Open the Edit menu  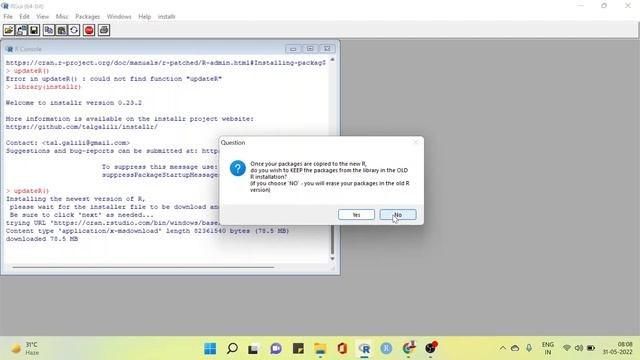(24, 17)
